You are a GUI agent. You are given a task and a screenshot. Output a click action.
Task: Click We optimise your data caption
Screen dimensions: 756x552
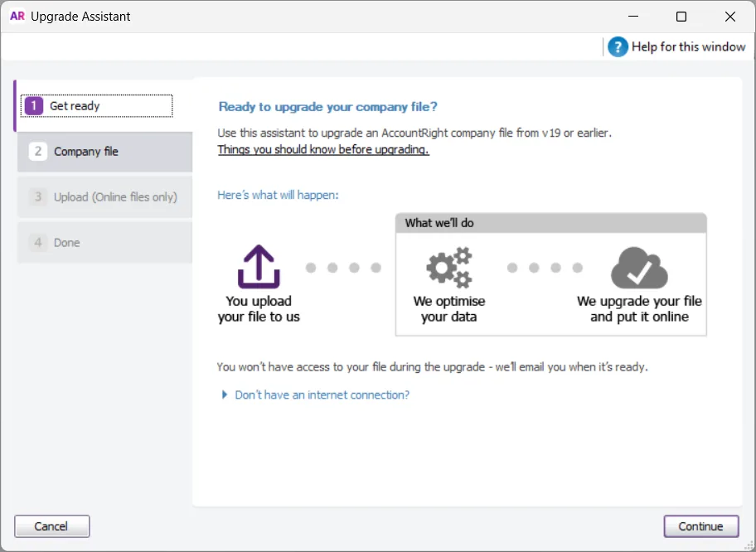pyautogui.click(x=449, y=308)
